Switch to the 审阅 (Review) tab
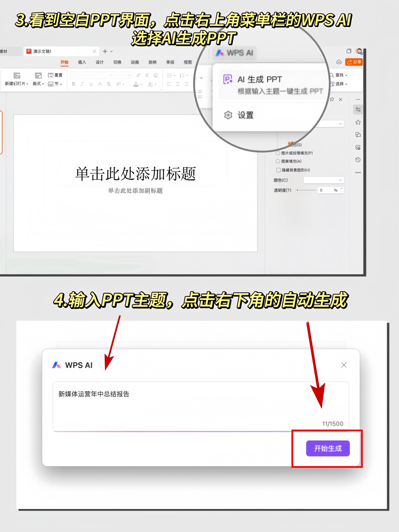The image size is (399, 532). 170,62
